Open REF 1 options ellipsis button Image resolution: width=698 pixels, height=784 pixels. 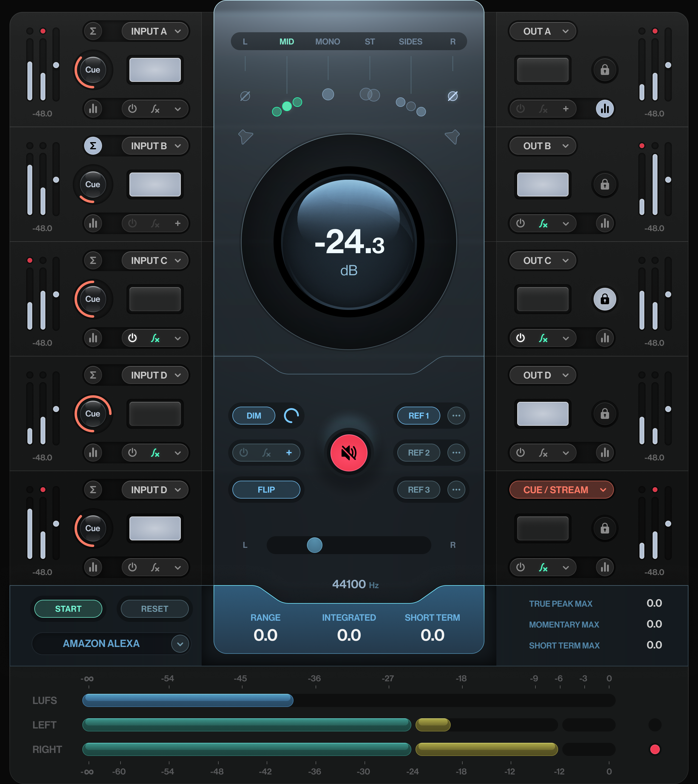point(455,416)
